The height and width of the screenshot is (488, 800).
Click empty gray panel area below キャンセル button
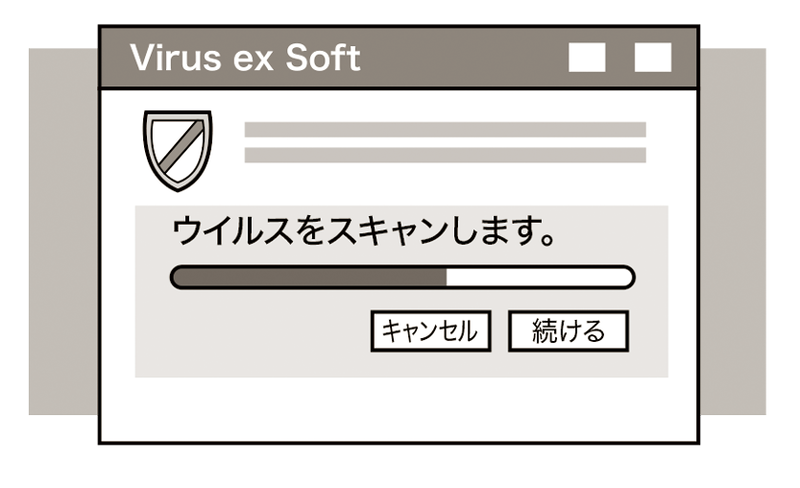tap(430, 364)
